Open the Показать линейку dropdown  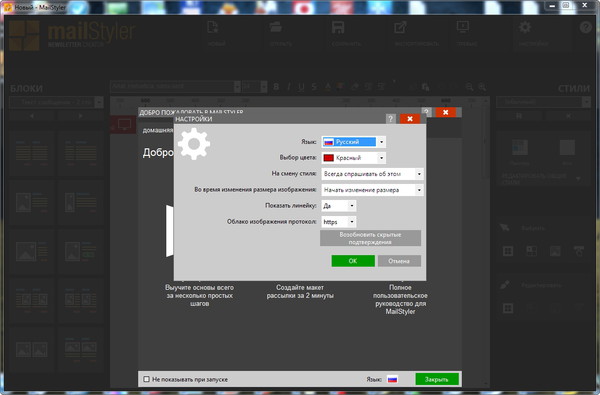point(339,206)
